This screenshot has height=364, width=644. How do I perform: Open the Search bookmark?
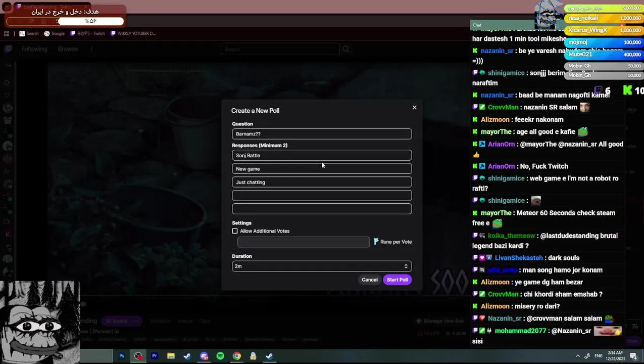(29, 33)
